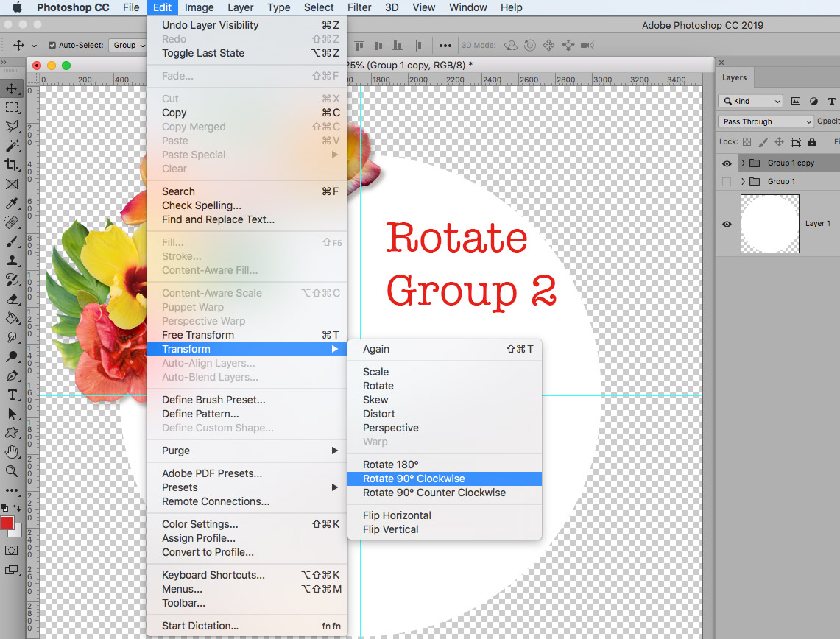
Task: Expand the collapsed toolbar double arrows
Action: tap(4, 62)
